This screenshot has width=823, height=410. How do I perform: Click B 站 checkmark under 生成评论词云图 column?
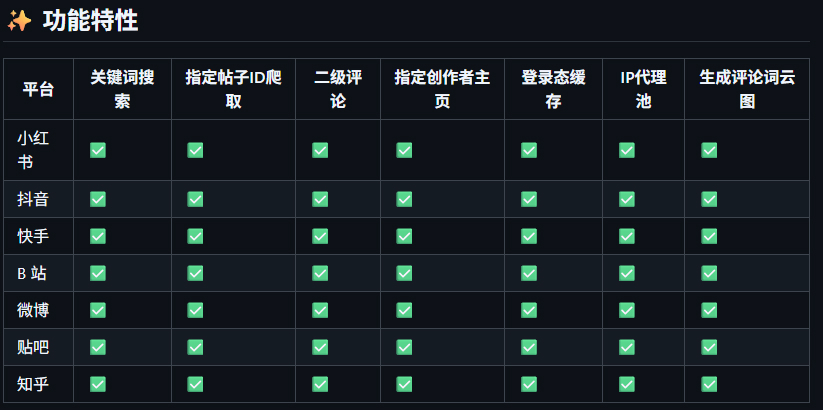709,273
